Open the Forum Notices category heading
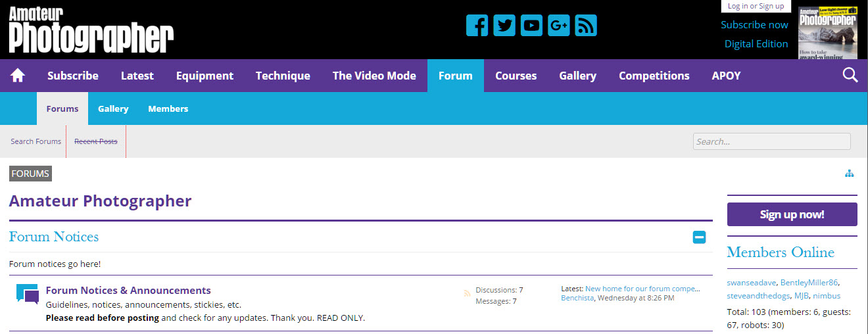Viewport: 868px width, 334px height. pyautogui.click(x=54, y=237)
